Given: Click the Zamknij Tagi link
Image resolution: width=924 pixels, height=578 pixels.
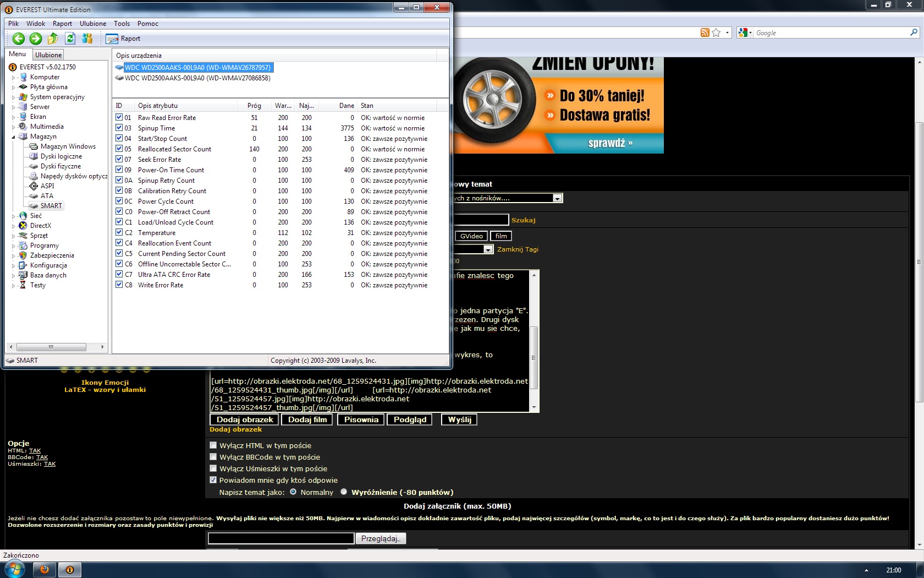Looking at the screenshot, I should [518, 249].
